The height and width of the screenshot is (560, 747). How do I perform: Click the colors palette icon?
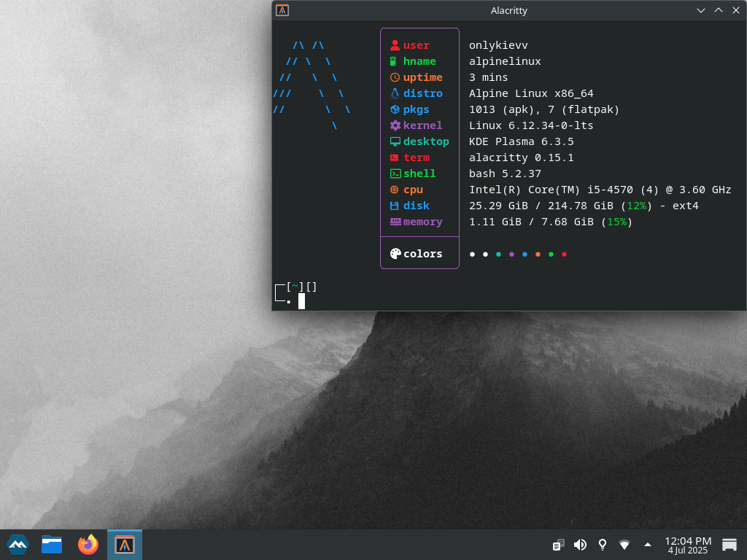pos(395,254)
